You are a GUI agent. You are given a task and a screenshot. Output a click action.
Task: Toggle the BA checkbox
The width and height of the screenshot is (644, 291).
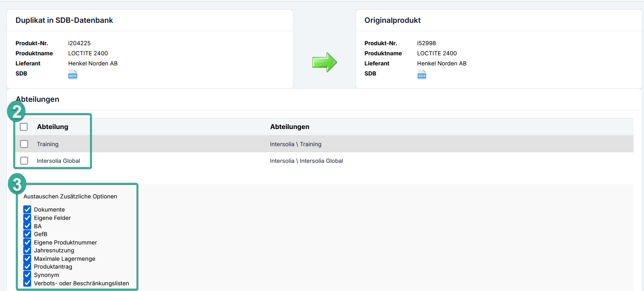click(27, 226)
